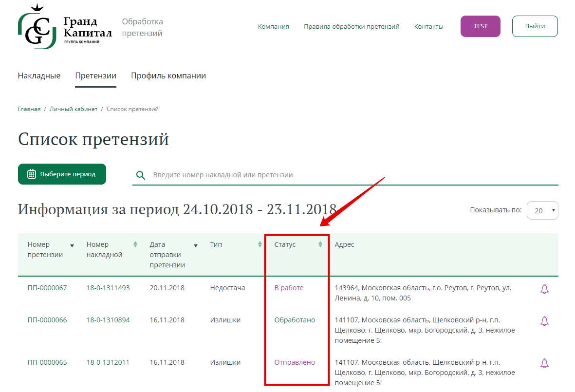575x392 pixels.
Task: Click Обработка претензий header text
Action: [142, 27]
